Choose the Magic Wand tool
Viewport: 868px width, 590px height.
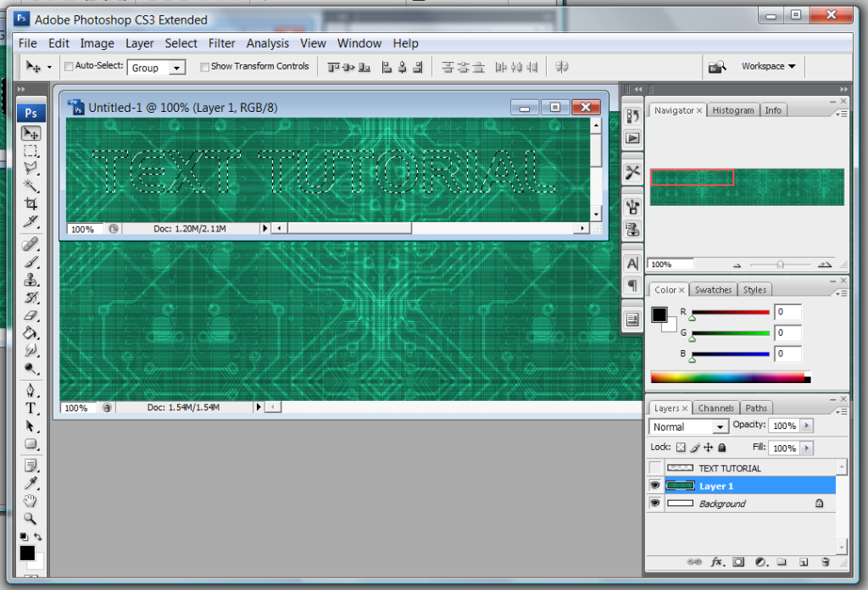pos(31,186)
